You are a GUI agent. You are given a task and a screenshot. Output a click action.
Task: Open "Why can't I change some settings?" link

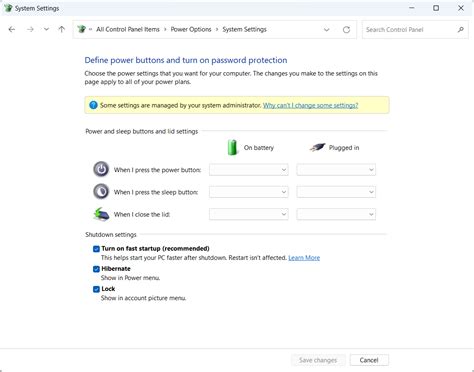(311, 105)
